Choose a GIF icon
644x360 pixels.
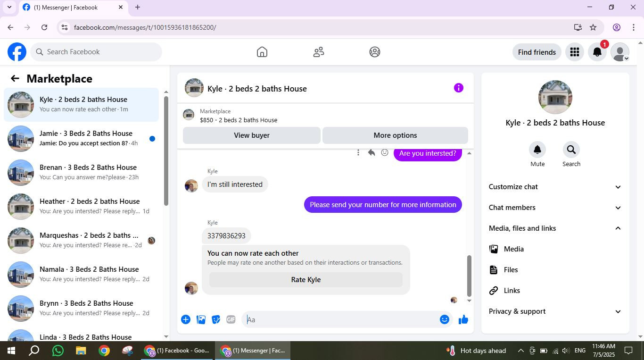coord(231,319)
